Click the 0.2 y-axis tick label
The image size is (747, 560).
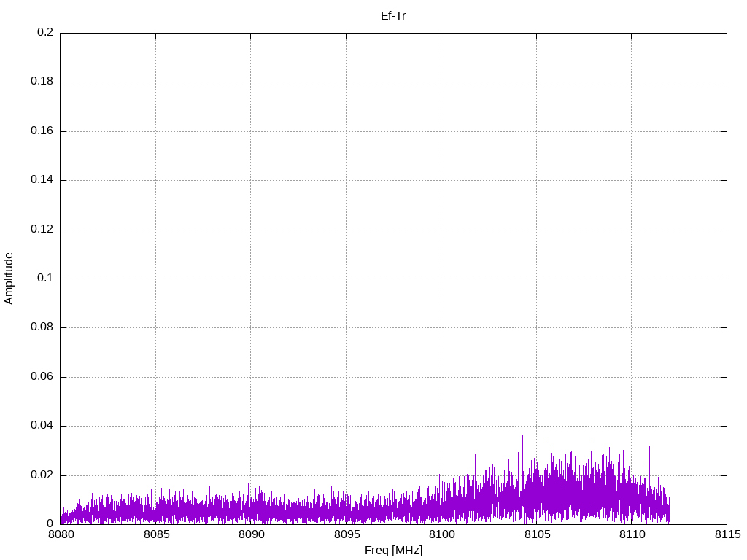[x=45, y=33]
